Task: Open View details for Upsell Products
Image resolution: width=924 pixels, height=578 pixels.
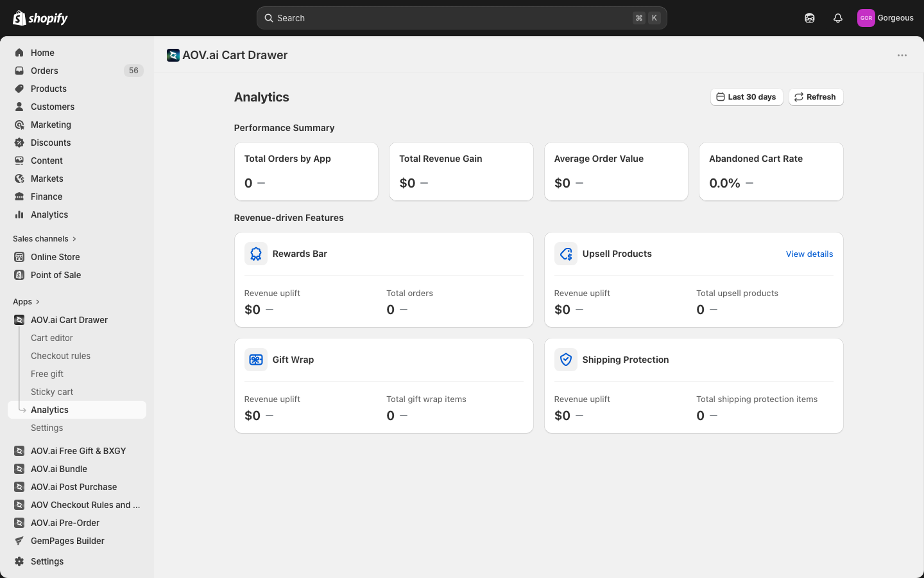Action: pyautogui.click(x=809, y=254)
